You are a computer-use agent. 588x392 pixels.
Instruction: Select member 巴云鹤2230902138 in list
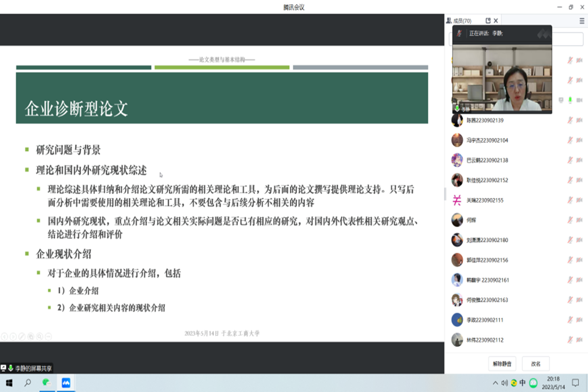pyautogui.click(x=487, y=160)
